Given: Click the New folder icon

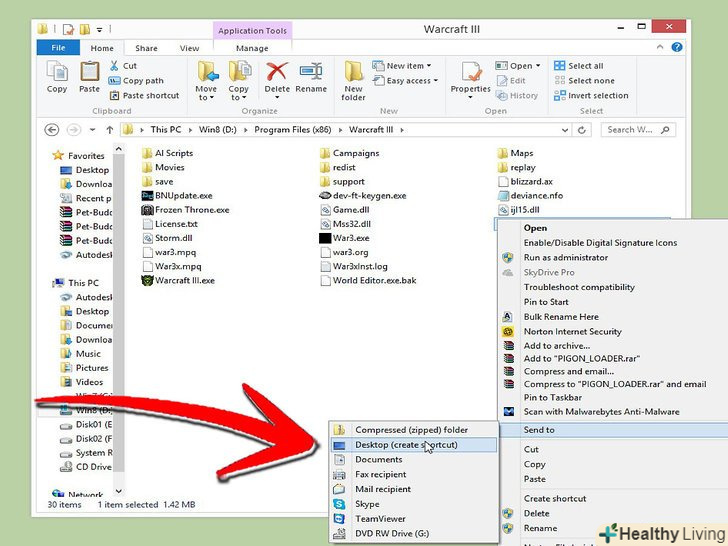Looking at the screenshot, I should [353, 72].
